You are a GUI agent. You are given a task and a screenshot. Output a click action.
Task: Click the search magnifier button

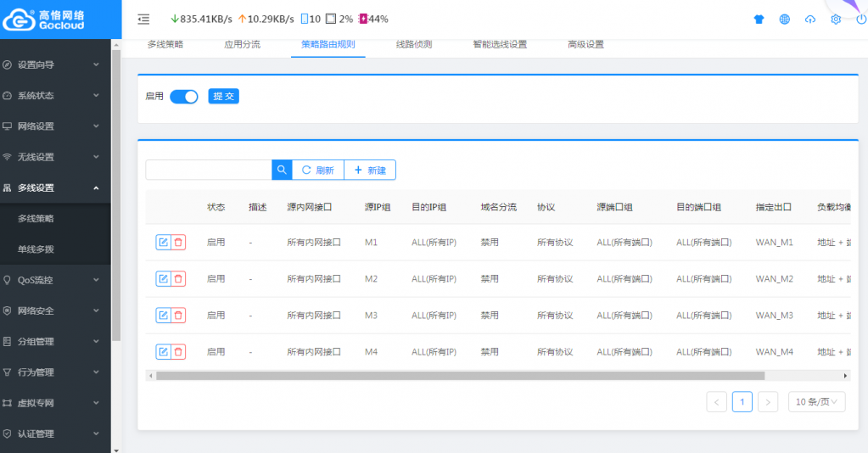[x=282, y=170]
